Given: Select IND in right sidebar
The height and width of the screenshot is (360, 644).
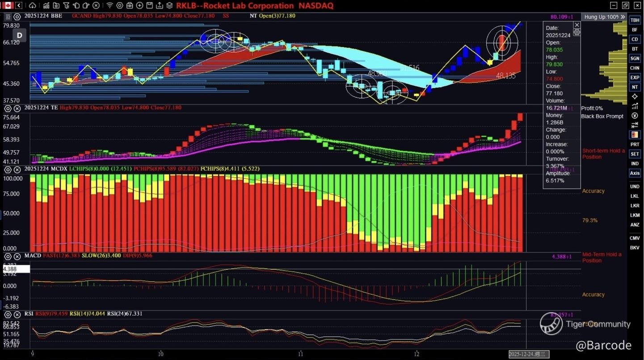Looking at the screenshot, I should pyautogui.click(x=634, y=163).
